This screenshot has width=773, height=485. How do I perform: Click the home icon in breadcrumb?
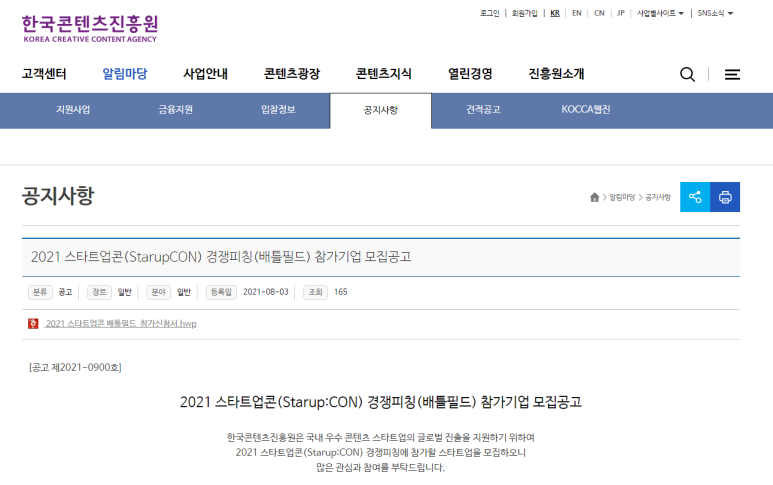coord(595,197)
